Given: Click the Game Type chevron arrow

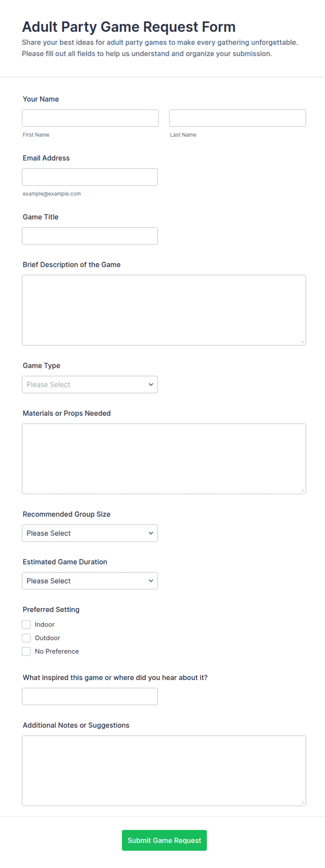Looking at the screenshot, I should coord(151,385).
